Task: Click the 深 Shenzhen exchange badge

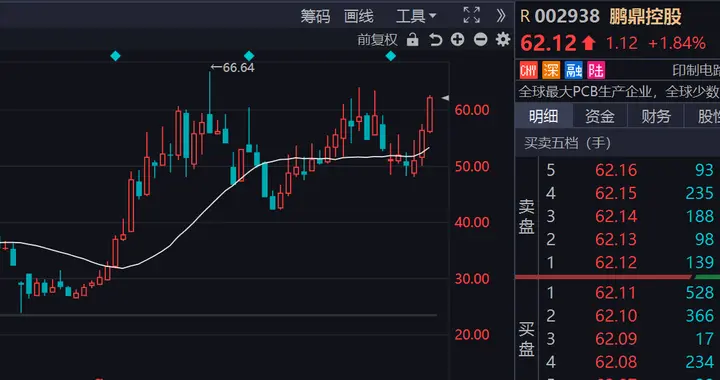Action: tap(551, 70)
